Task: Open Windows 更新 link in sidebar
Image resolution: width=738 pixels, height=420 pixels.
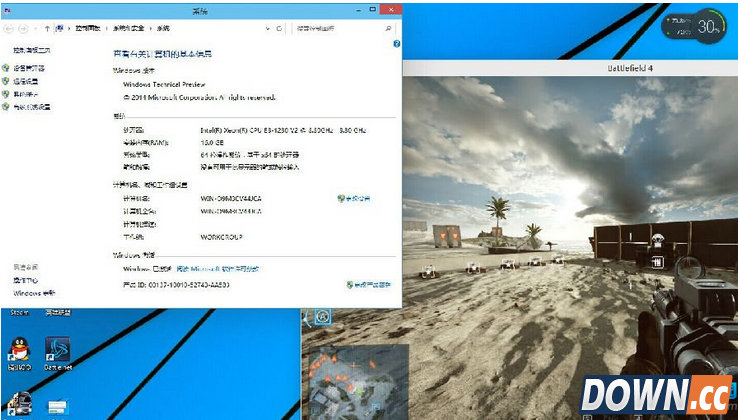Action: tap(34, 293)
